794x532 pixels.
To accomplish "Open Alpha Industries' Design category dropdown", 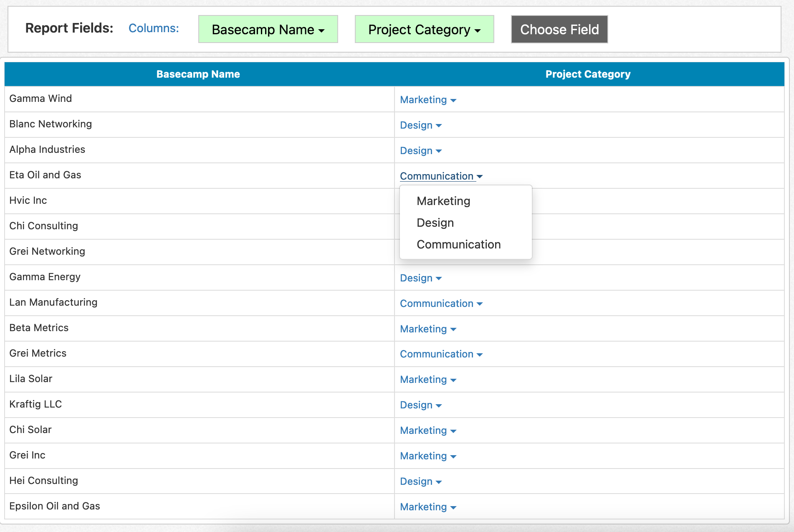I will click(420, 151).
